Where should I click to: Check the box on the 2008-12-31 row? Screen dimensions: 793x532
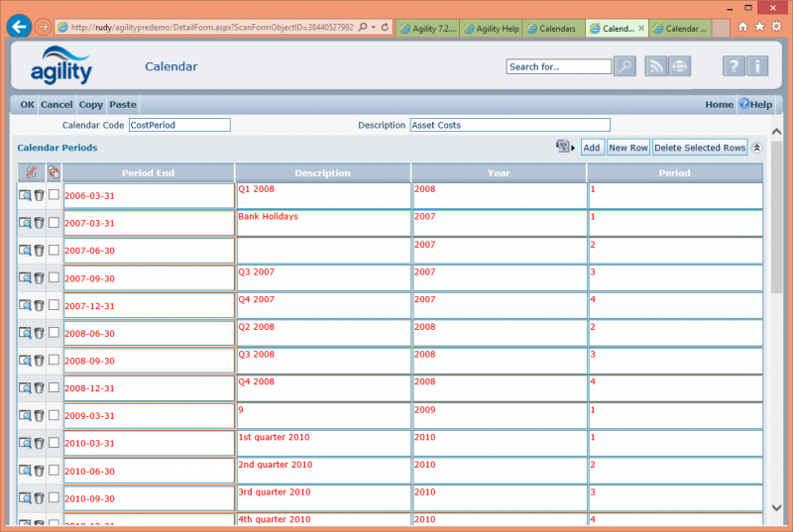54,388
